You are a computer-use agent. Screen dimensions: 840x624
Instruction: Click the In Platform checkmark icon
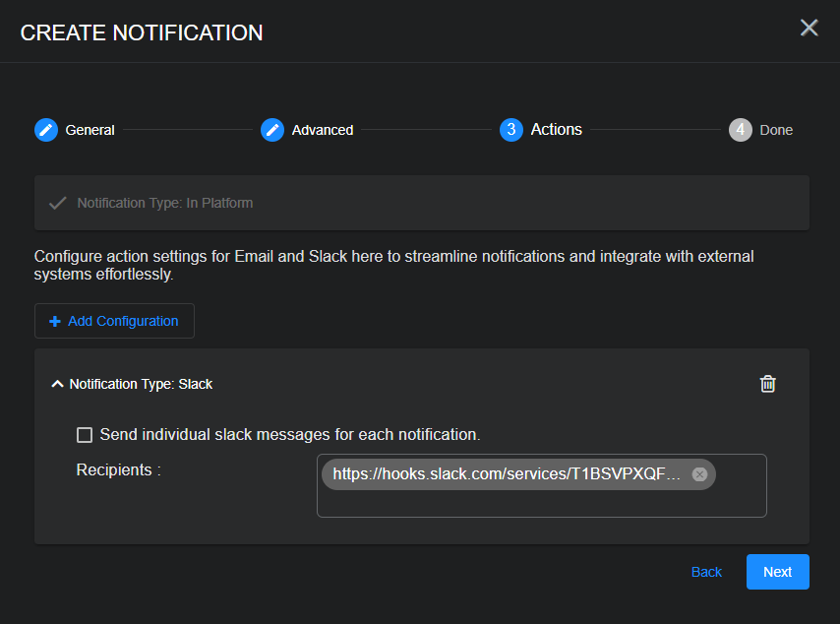click(x=58, y=203)
